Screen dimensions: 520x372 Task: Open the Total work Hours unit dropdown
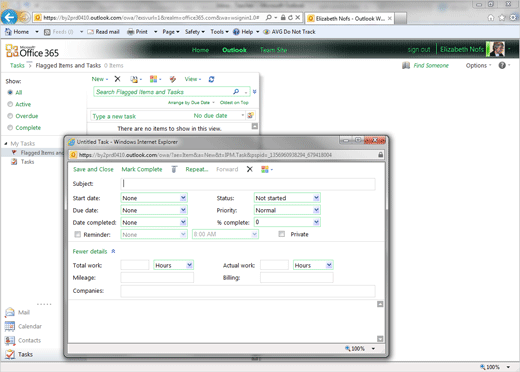(x=189, y=265)
